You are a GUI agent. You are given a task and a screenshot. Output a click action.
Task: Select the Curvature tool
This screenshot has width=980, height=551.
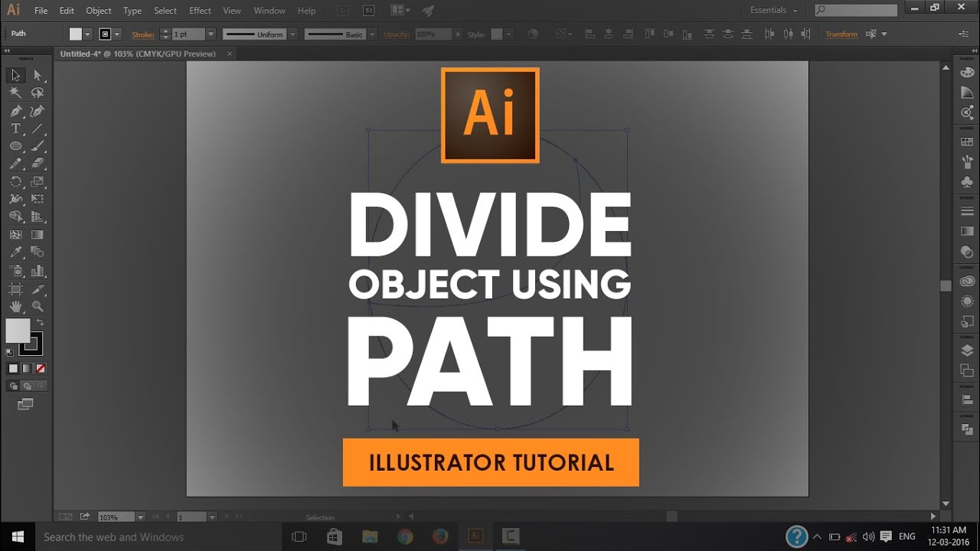38,111
